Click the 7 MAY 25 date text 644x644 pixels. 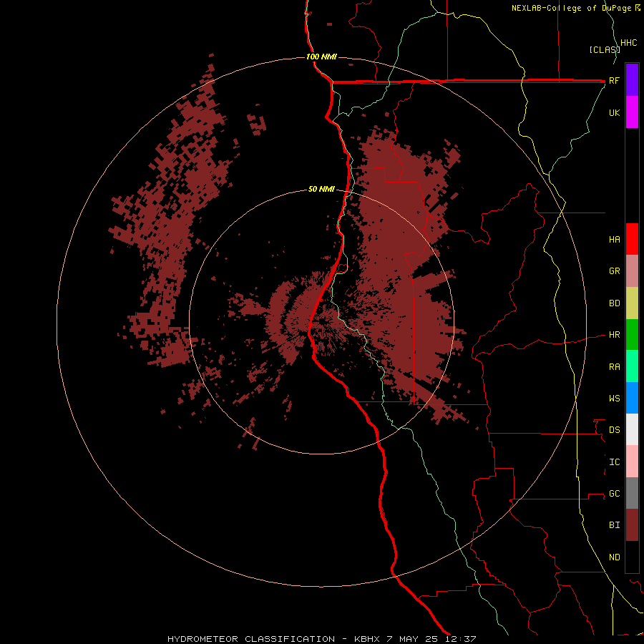(412, 639)
